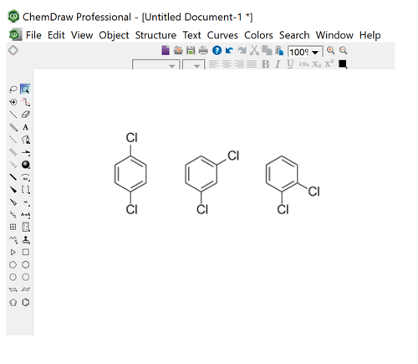
Task: Select the Templates stamp tool
Action: (26, 240)
